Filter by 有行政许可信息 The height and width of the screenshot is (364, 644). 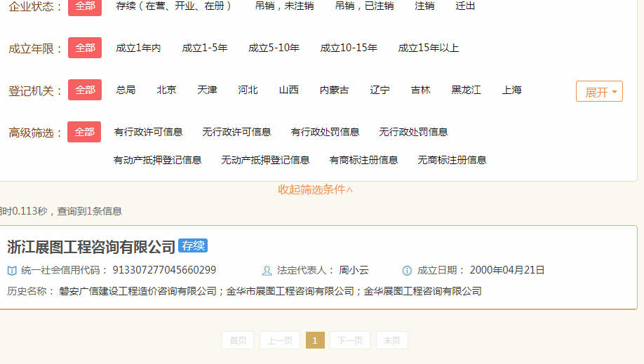click(x=148, y=132)
